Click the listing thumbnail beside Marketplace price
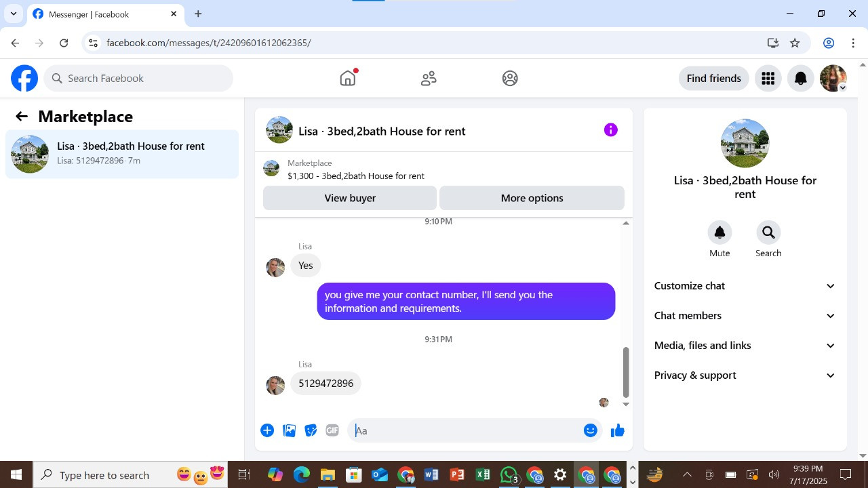This screenshot has width=868, height=488. pos(271,169)
